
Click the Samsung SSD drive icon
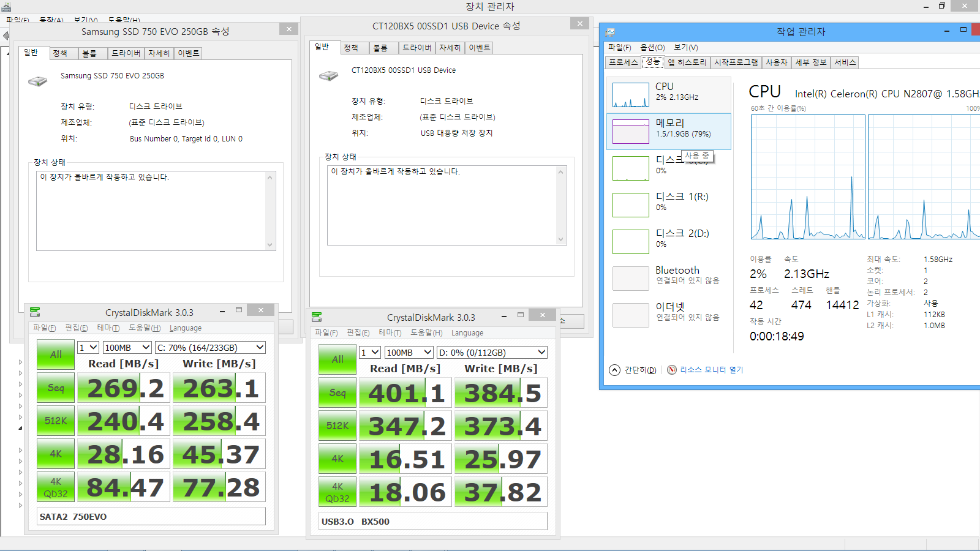38,81
